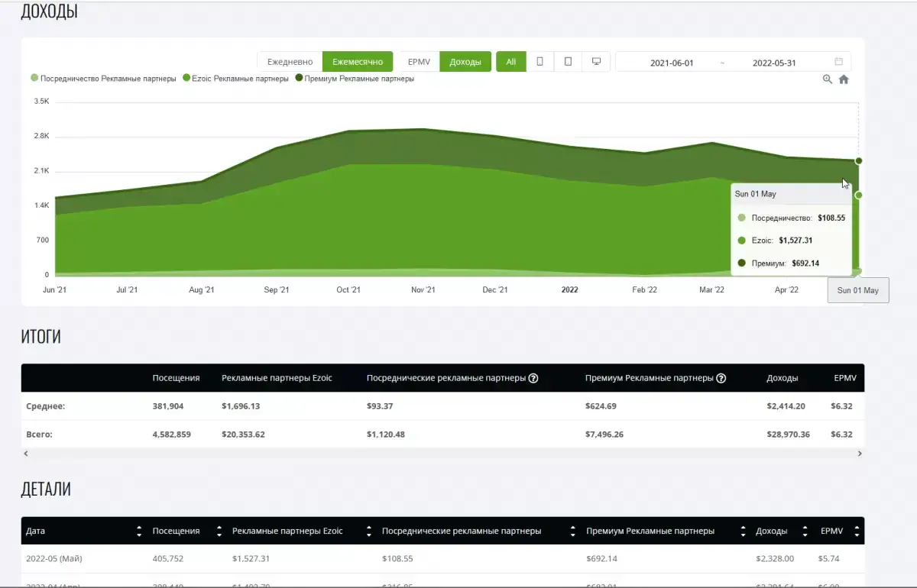Sort details table by Дата column
Image resolution: width=917 pixels, height=588 pixels.
tap(138, 531)
